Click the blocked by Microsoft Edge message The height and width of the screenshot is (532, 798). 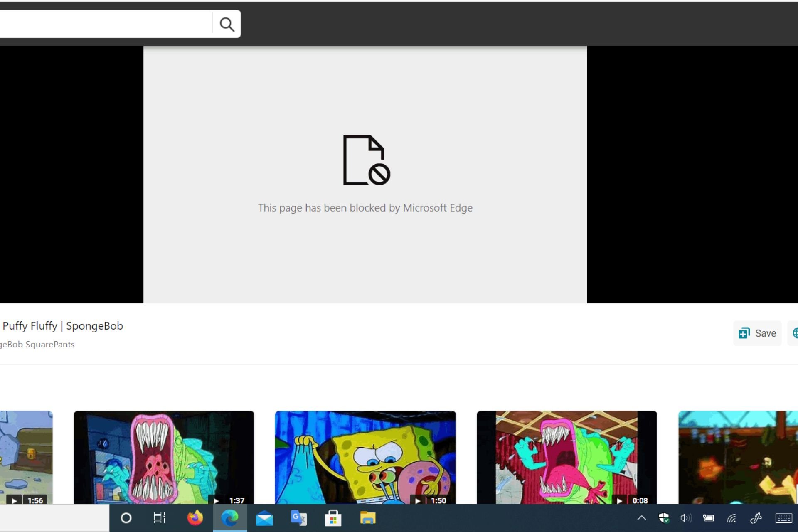pyautogui.click(x=365, y=208)
